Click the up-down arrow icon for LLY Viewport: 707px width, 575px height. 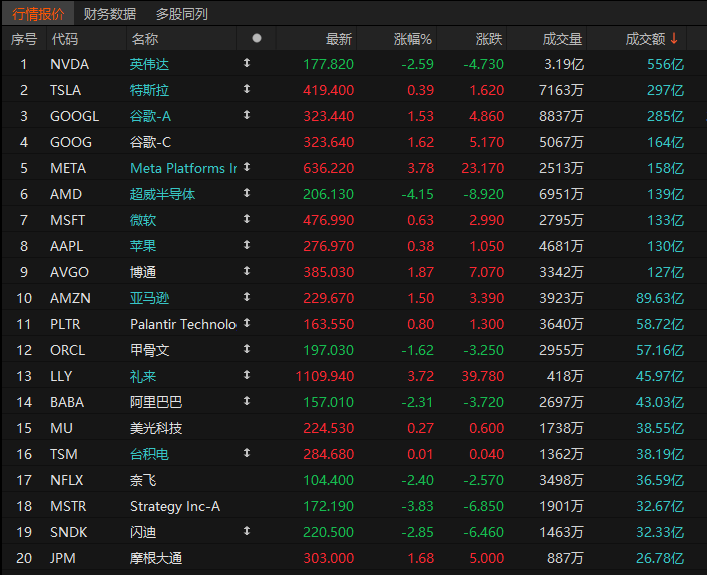[247, 375]
